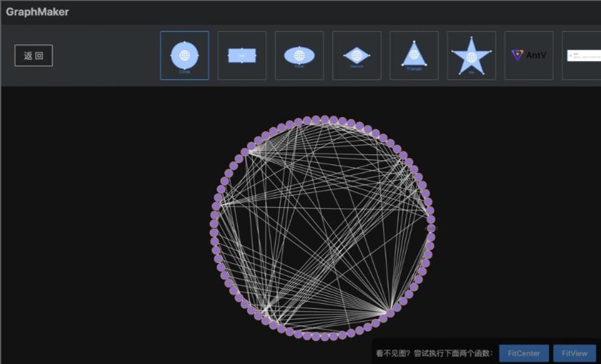Image resolution: width=601 pixels, height=364 pixels.
Task: Select the ellipse node shape
Action: 299,55
